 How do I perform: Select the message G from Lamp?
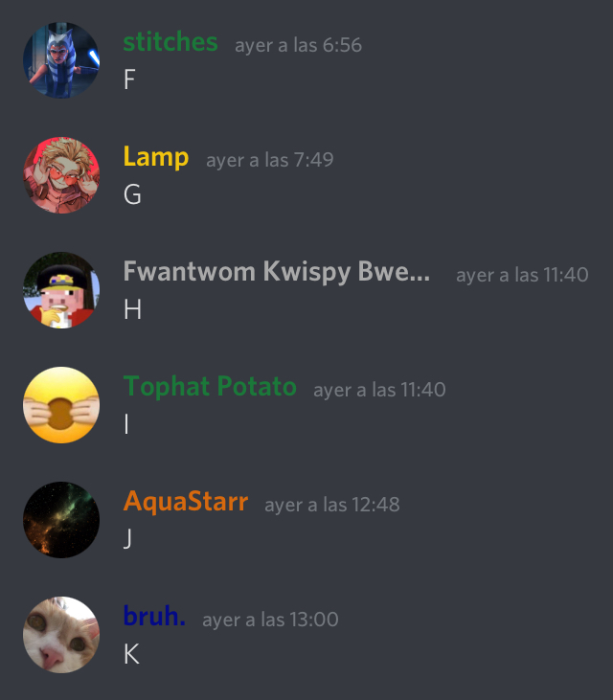pos(132,194)
